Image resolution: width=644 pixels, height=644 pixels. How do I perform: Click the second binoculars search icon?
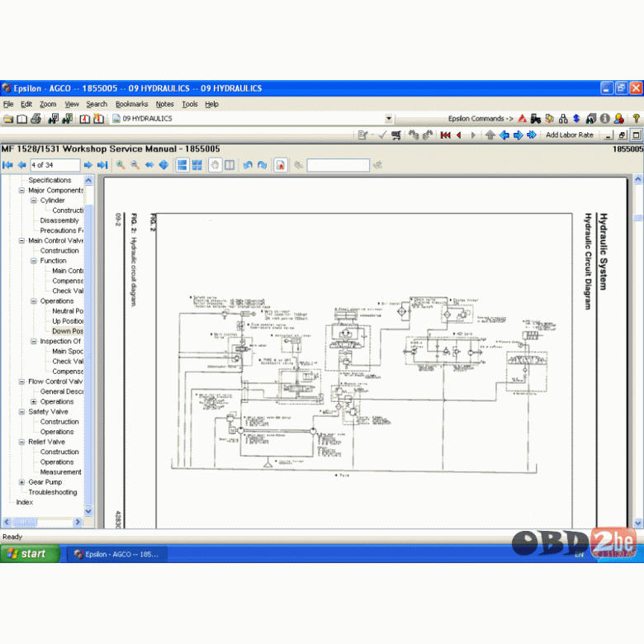(x=68, y=119)
